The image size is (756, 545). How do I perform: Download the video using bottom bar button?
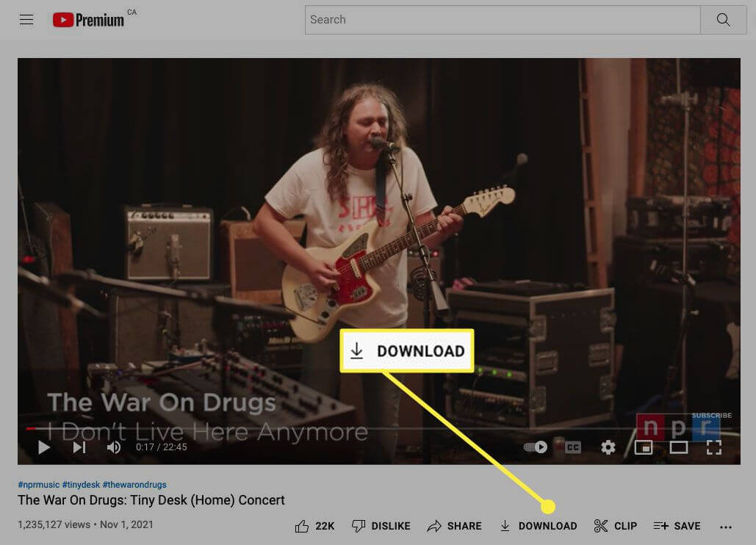point(538,526)
